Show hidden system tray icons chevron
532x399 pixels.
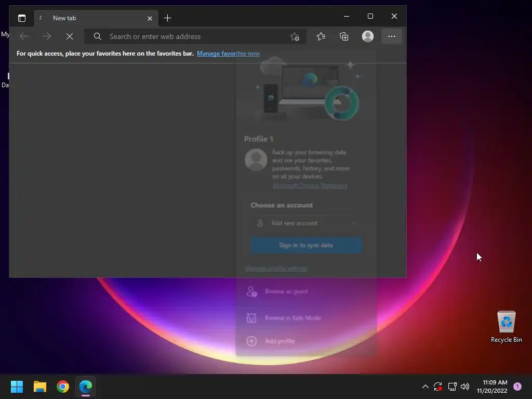425,387
